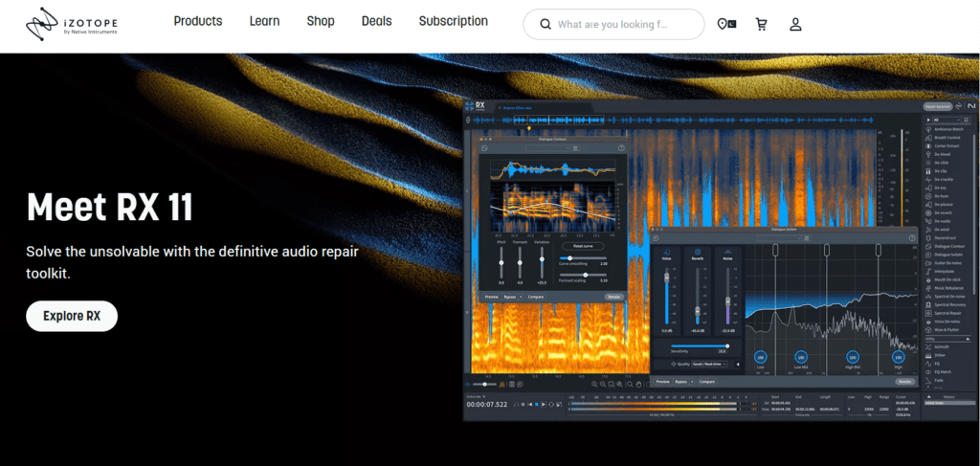Viewport: 980px width, 466px height.
Task: Click the play button in RX transport
Action: [544, 404]
